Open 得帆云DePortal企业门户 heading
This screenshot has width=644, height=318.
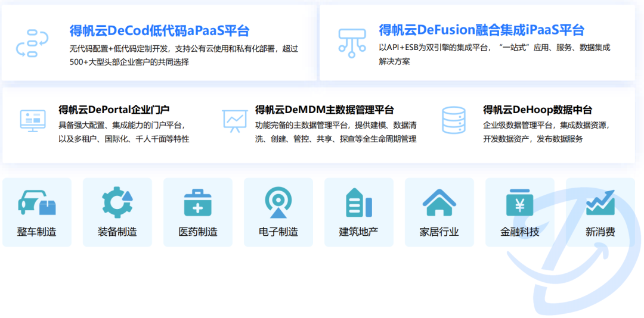pyautogui.click(x=114, y=110)
